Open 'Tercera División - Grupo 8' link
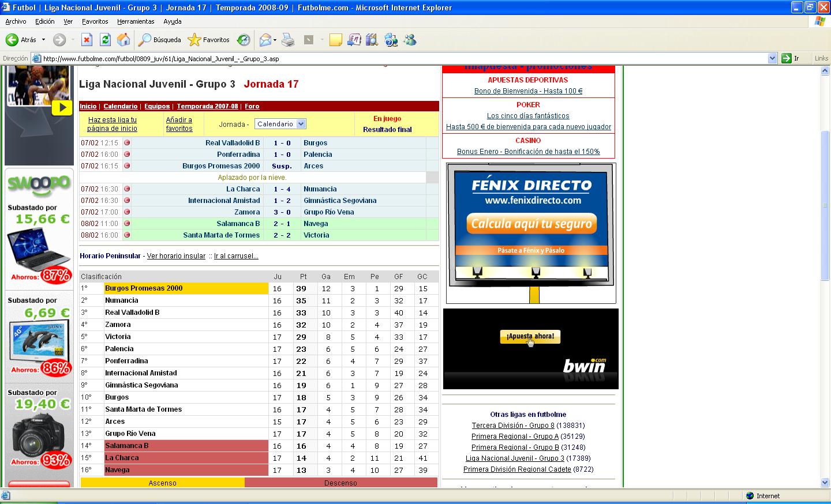Viewport: 831px width, 504px height. [x=513, y=426]
